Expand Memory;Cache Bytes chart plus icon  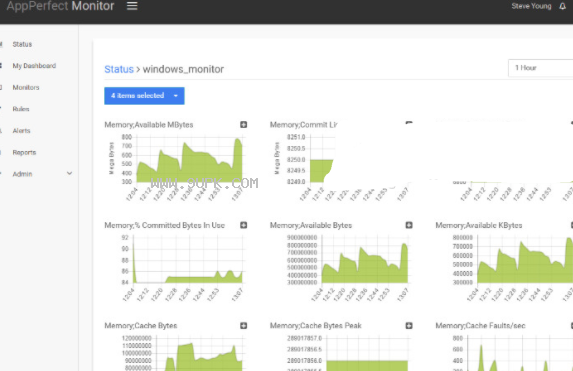coord(243,326)
